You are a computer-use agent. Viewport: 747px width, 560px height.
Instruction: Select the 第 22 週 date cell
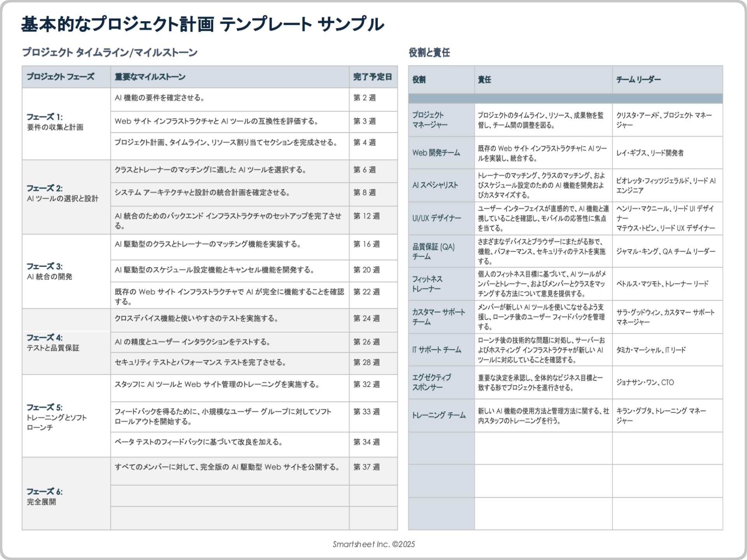point(373,295)
